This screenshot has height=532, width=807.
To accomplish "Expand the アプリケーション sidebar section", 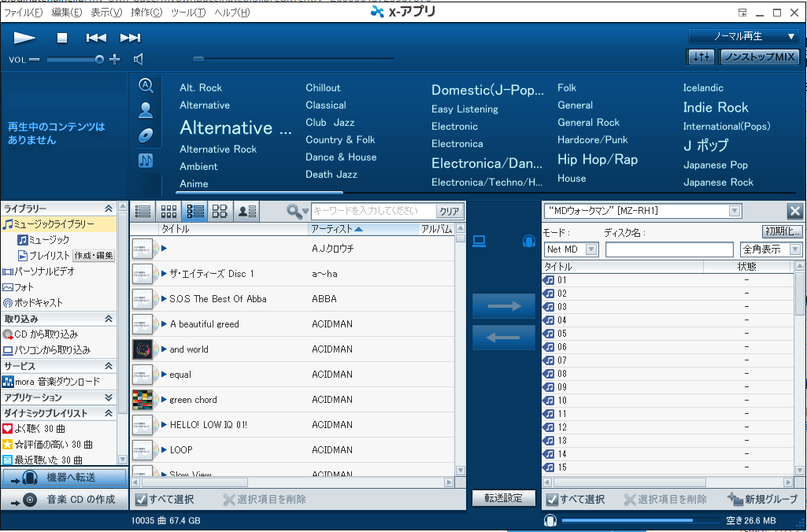I will click(x=109, y=397).
